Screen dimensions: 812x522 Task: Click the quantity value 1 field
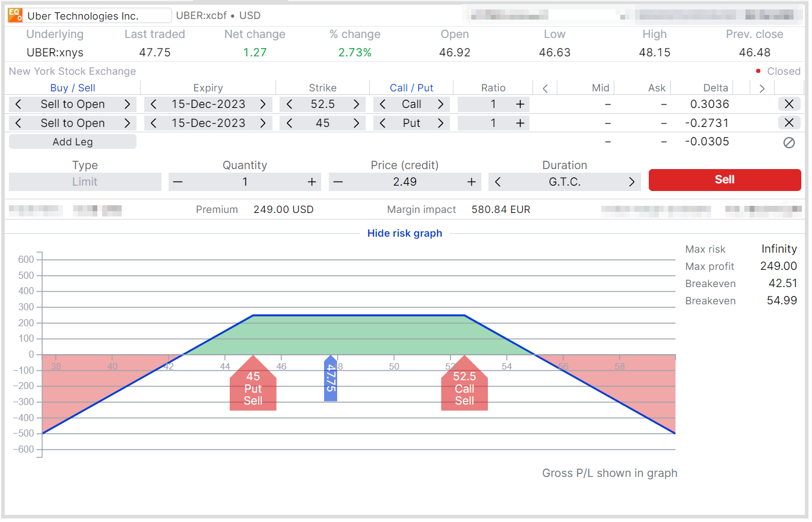click(245, 182)
